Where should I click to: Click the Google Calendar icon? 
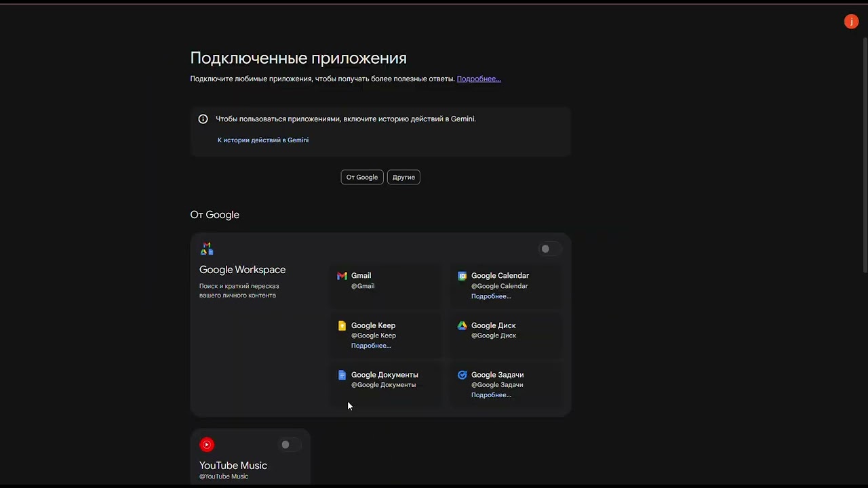462,276
